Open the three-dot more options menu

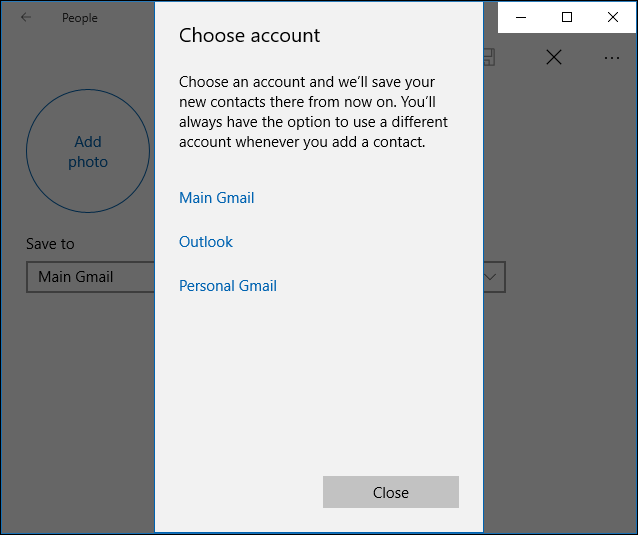click(612, 57)
